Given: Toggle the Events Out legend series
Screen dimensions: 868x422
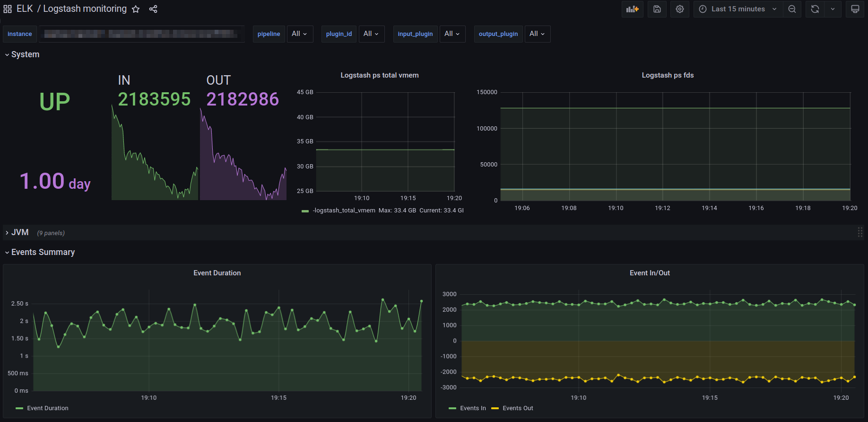Looking at the screenshot, I should (x=518, y=408).
